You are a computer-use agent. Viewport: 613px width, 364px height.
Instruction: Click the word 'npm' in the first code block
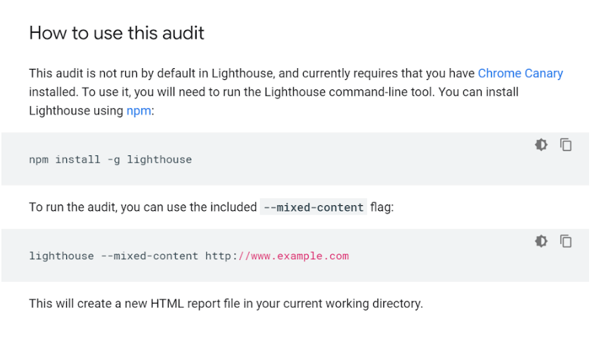pos(39,160)
